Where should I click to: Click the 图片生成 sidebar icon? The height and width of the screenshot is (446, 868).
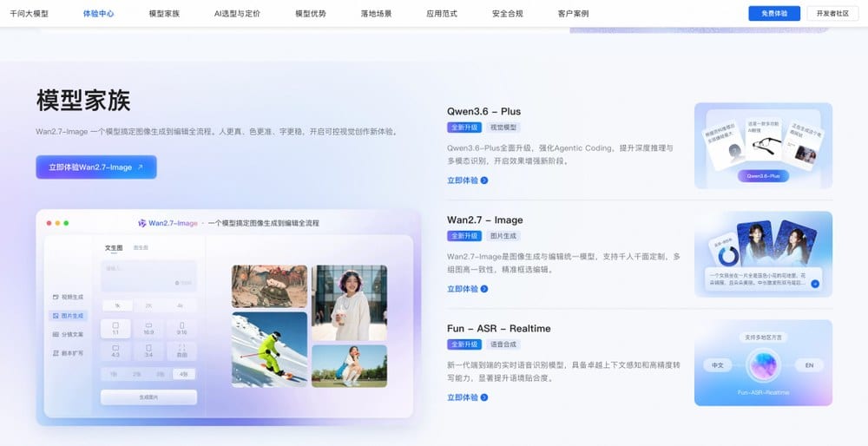(56, 316)
